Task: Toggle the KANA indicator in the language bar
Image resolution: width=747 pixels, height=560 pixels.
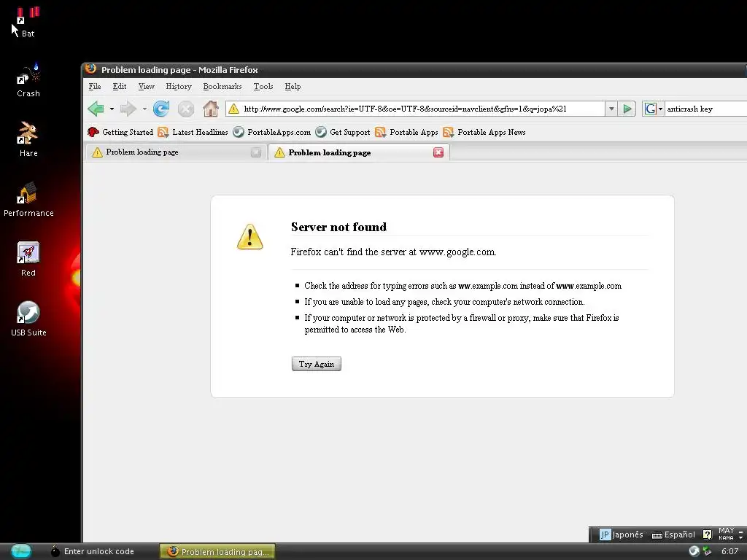Action: point(726,537)
